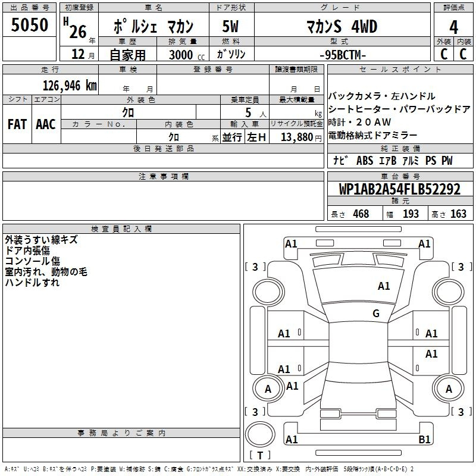The image size is (476, 476).
Task: Click the shift type FAT
Action: tap(17, 124)
